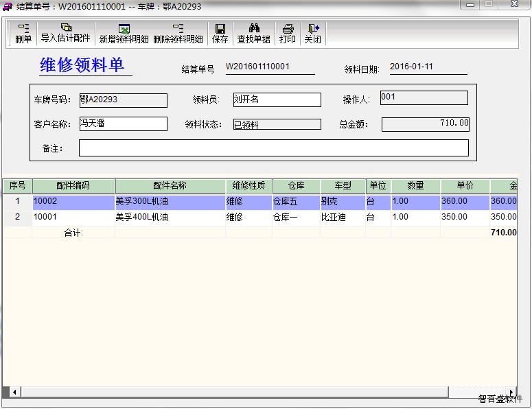
Task: Click the 数量 column header
Action: tap(416, 186)
